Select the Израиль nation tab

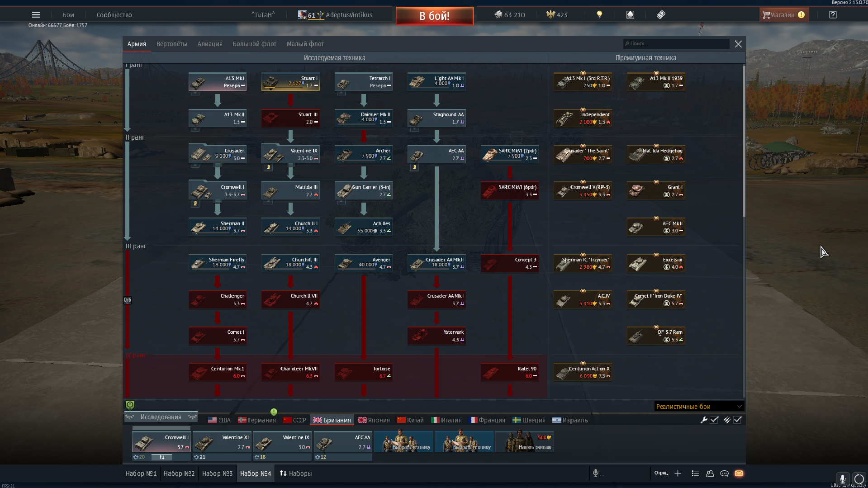click(570, 420)
